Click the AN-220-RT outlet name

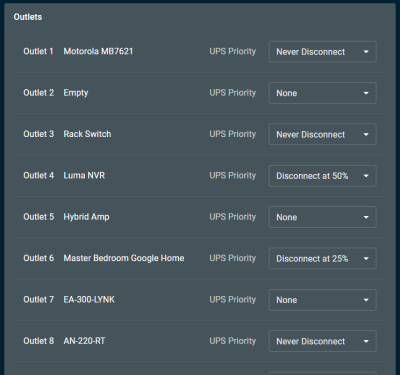tap(84, 341)
